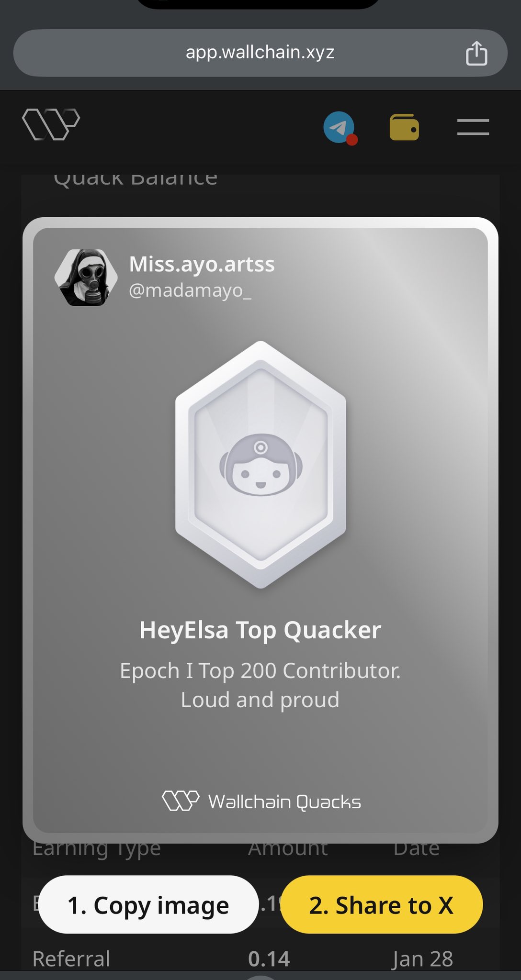Click the Wallchain Quacks footer logo
The height and width of the screenshot is (980, 521).
pyautogui.click(x=261, y=801)
